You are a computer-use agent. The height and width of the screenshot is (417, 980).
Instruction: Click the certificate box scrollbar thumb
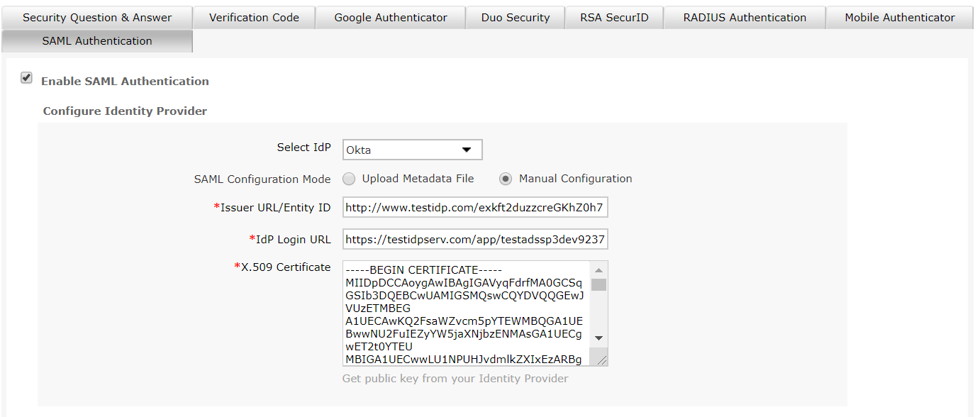tap(598, 284)
